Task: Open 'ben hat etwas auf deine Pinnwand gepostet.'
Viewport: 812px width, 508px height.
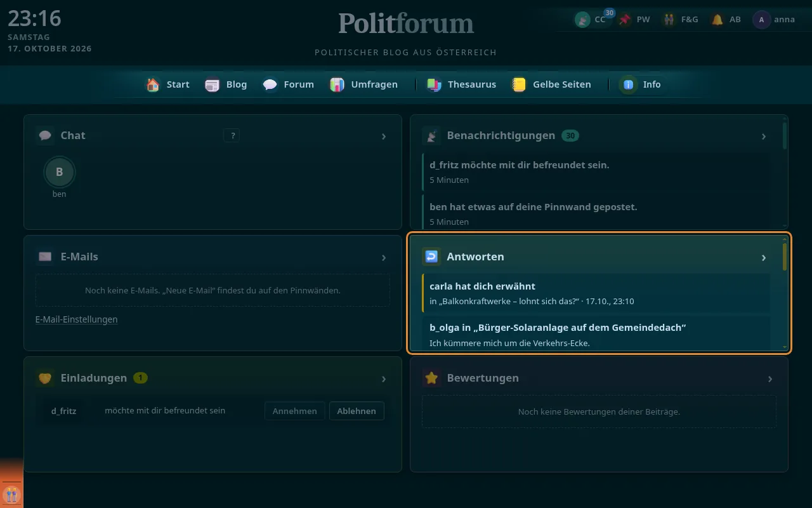Action: [x=596, y=212]
